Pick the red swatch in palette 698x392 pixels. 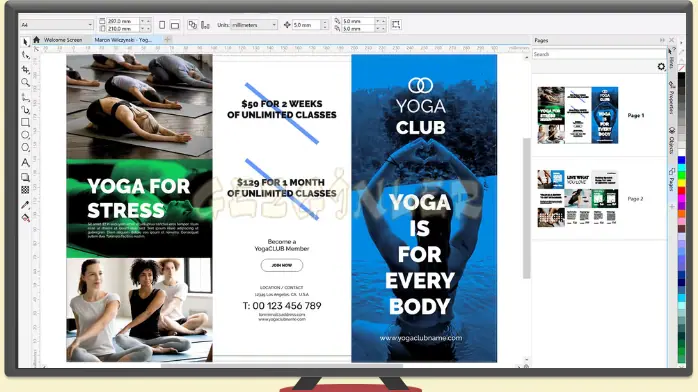[x=681, y=191]
